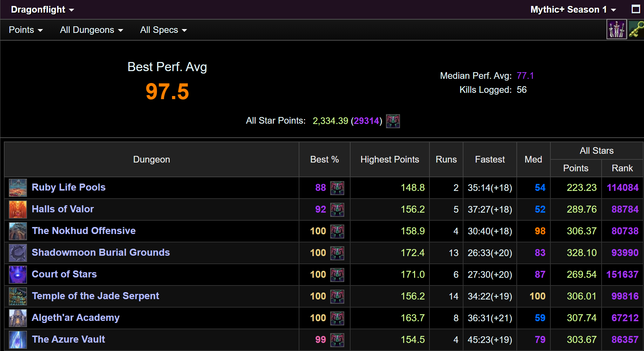
Task: Click fastest time 45:23(+19)
Action: coord(490,340)
